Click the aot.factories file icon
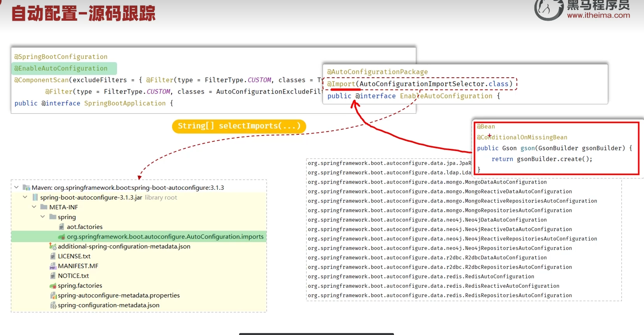The width and height of the screenshot is (644, 335). [62, 227]
